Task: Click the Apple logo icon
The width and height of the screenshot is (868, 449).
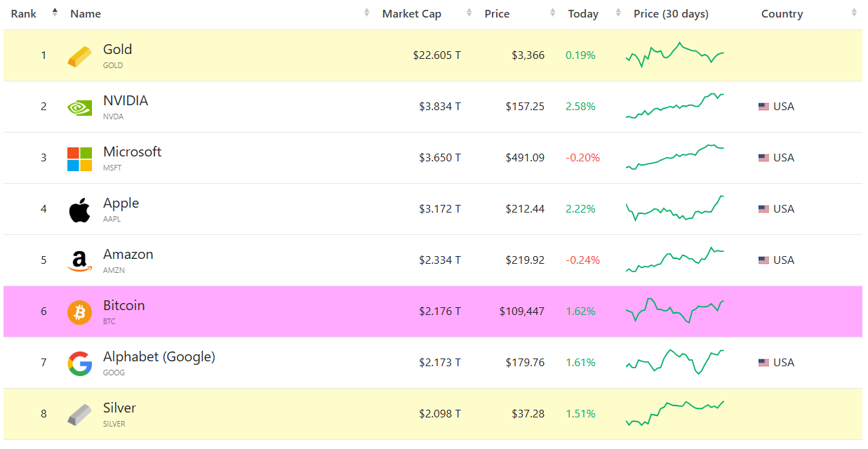Action: (79, 210)
